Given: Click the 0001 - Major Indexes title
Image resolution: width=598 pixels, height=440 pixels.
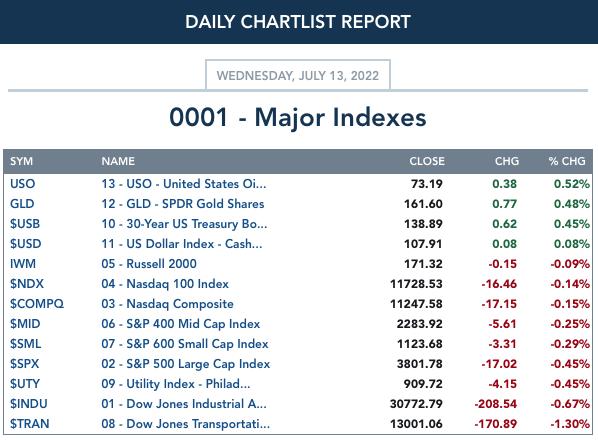Looking at the screenshot, I should pyautogui.click(x=298, y=117).
